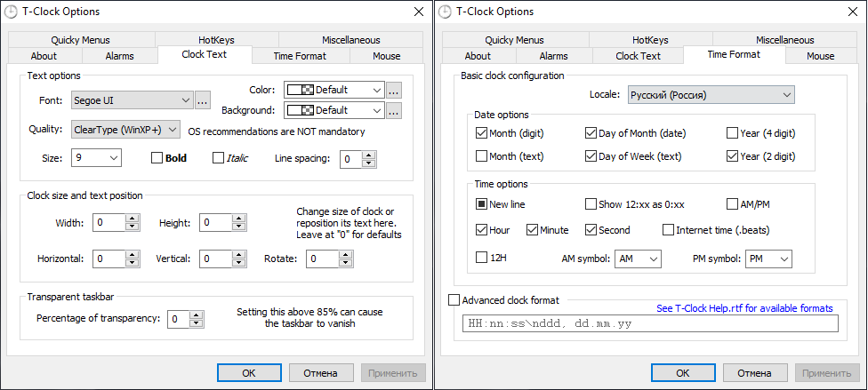The image size is (868, 390).
Task: Close the right T-Clock Options window
Action: click(x=853, y=12)
